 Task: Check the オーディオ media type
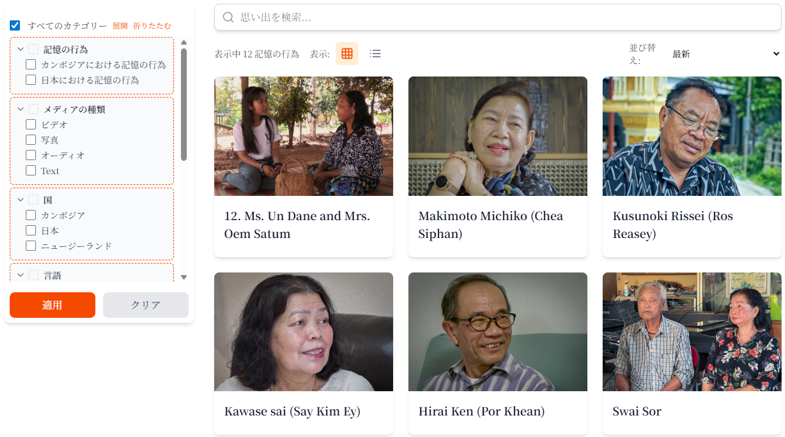31,155
